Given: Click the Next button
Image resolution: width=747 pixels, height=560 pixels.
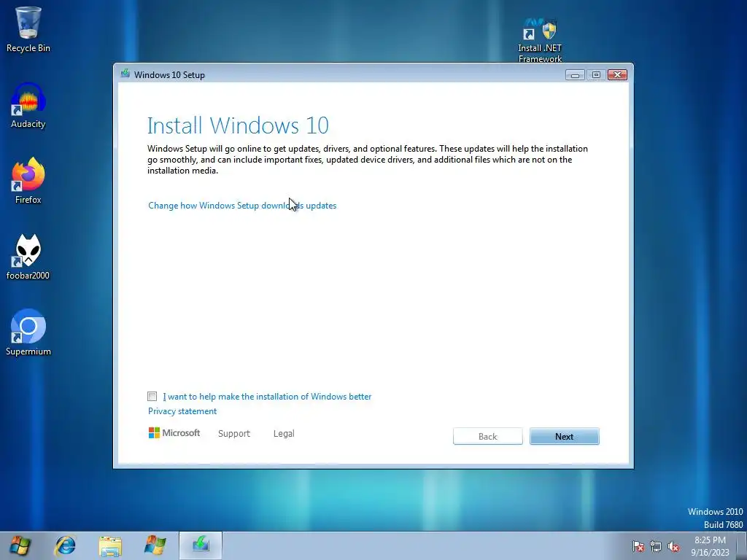Looking at the screenshot, I should click(x=565, y=436).
